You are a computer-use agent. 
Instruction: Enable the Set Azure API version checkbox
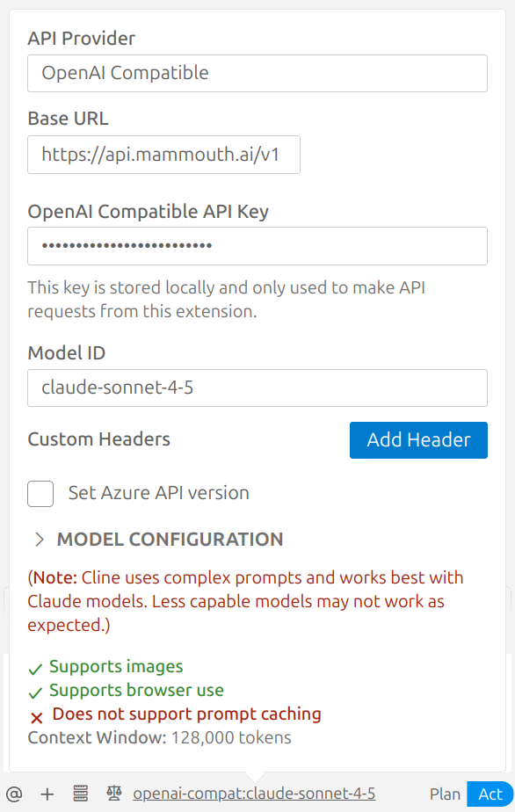click(40, 494)
